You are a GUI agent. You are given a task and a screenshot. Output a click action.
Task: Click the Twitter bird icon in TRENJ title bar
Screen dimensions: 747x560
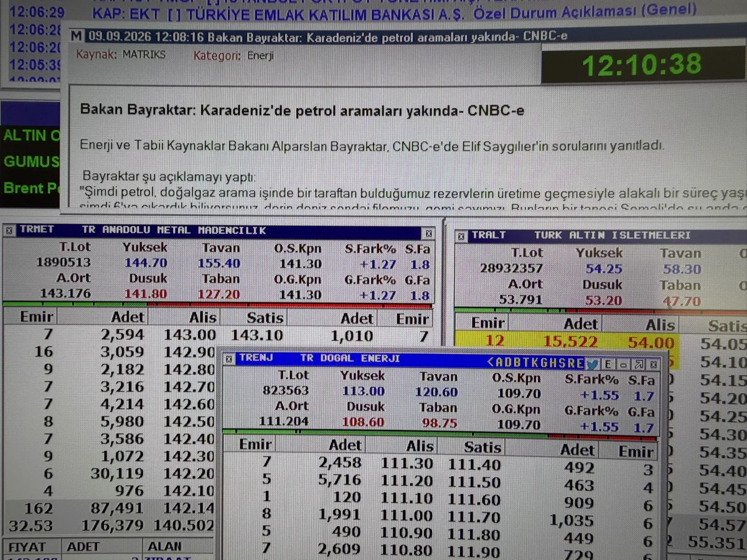(592, 364)
